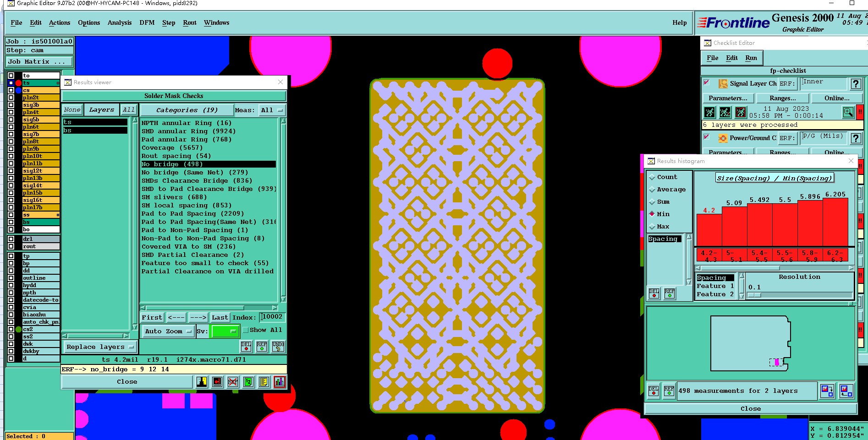Image resolution: width=868 pixels, height=440 pixels.
Task: Click the Index input field
Action: (x=273, y=317)
